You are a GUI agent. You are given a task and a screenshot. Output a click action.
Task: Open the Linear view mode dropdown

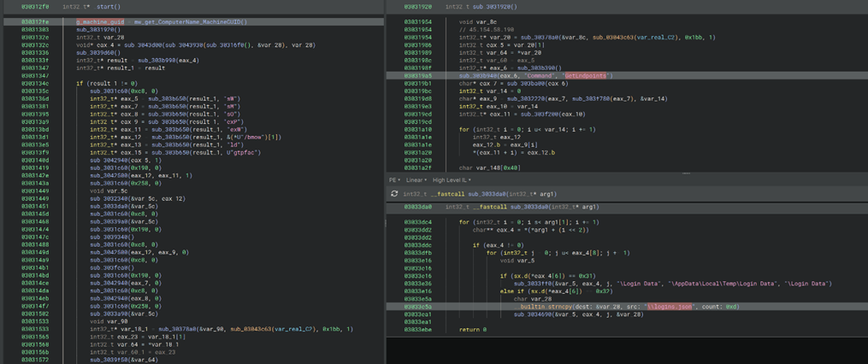(x=416, y=180)
